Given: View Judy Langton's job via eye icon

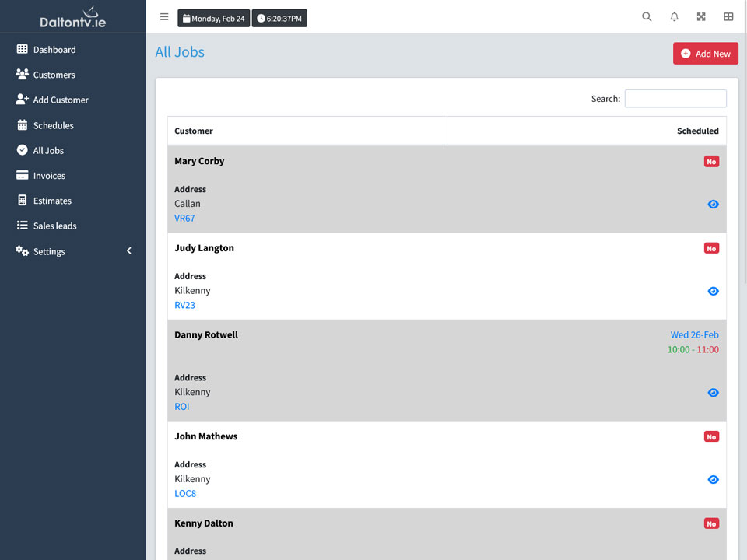Looking at the screenshot, I should tap(713, 292).
